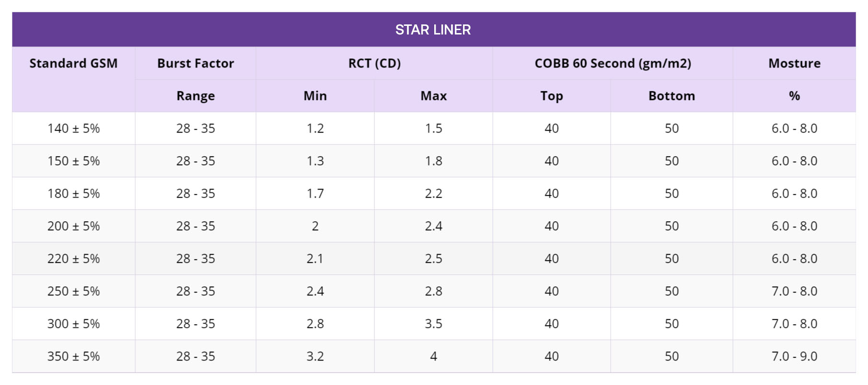868x385 pixels.
Task: Select the 200 ± 5% GSM cell
Action: [x=73, y=226]
